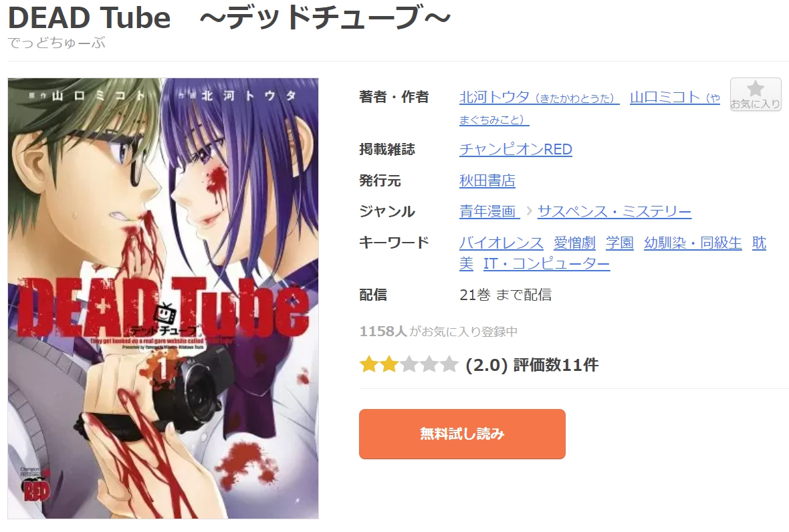
Task: Click the 無料試し読み orange button
Action: [462, 434]
